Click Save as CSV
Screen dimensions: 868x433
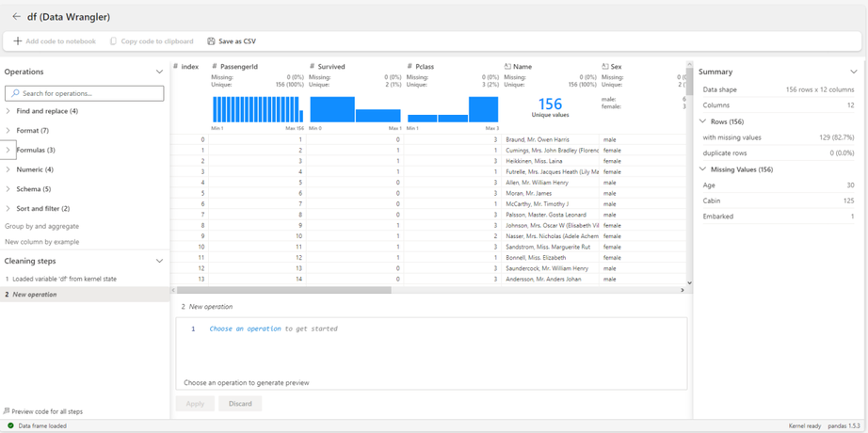(232, 41)
